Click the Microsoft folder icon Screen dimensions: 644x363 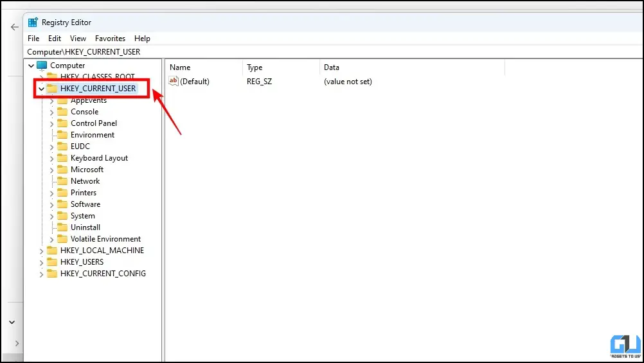pos(62,169)
